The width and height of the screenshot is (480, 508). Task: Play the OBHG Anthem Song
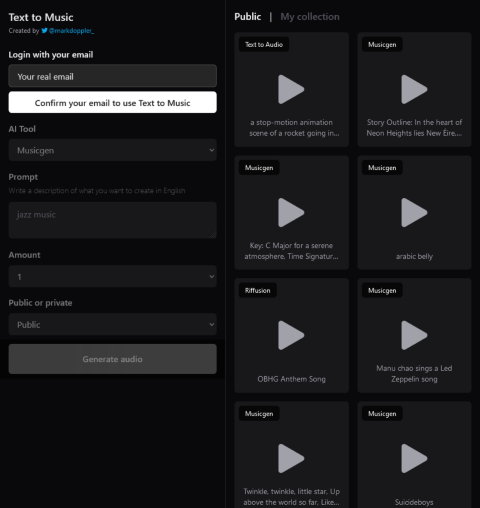tap(291, 335)
